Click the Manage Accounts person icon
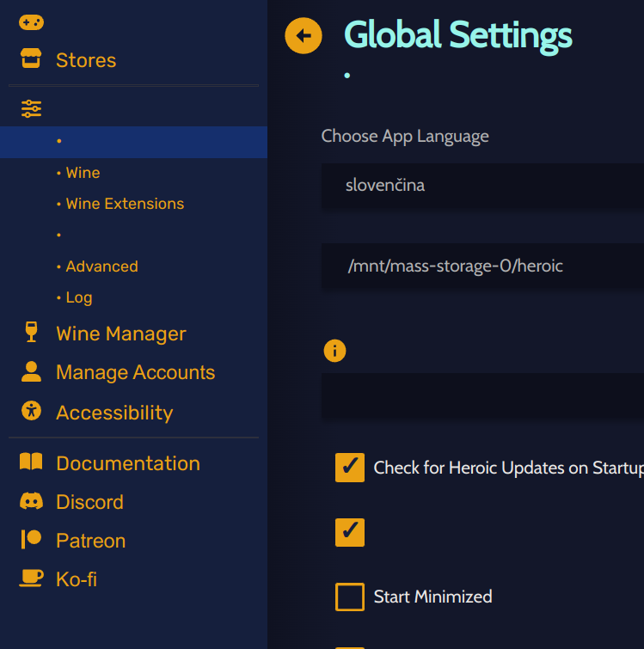Image resolution: width=644 pixels, height=649 pixels. point(31,371)
